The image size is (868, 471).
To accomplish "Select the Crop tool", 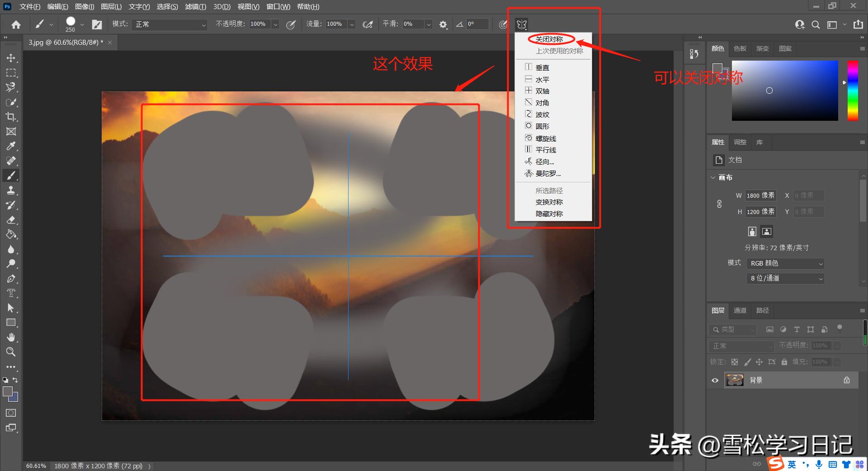I will (x=11, y=117).
